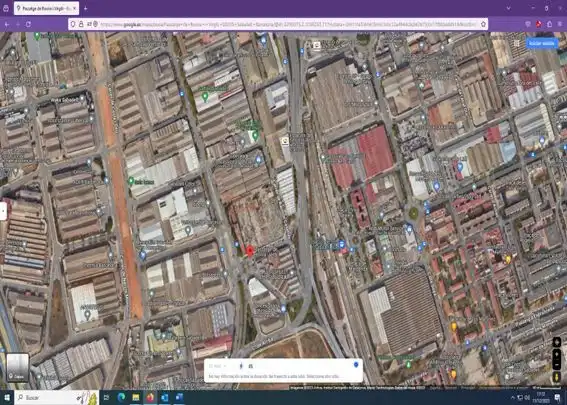Click the red location marker on the map

tap(250, 251)
